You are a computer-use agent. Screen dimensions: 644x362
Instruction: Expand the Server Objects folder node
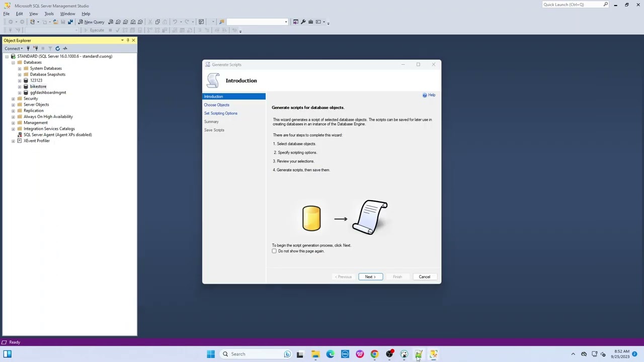13,105
